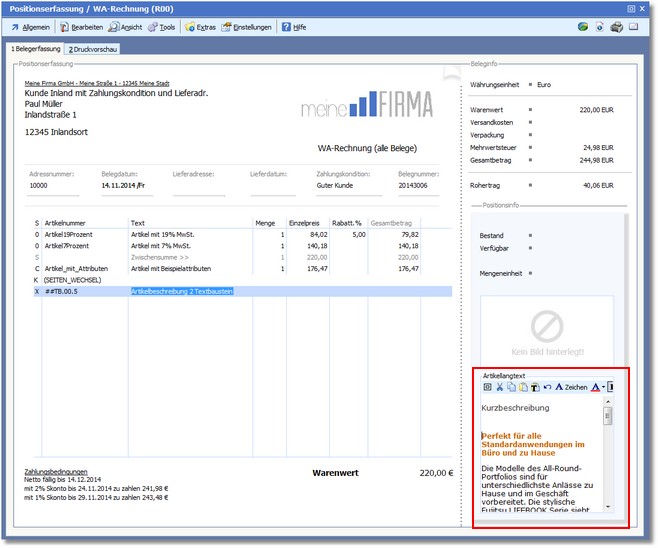Click the fullscreen editor icon in Artikellangtext
658x548 pixels.
tap(487, 387)
